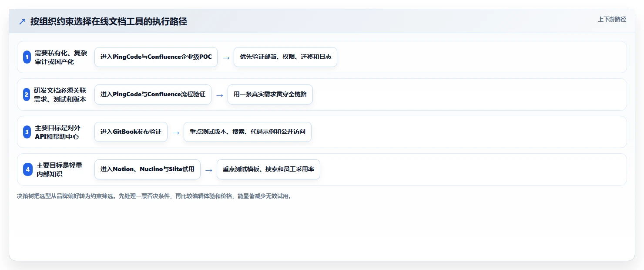Click the blue number 4 badge
Viewport: 644px width, 270px height.
coord(28,169)
